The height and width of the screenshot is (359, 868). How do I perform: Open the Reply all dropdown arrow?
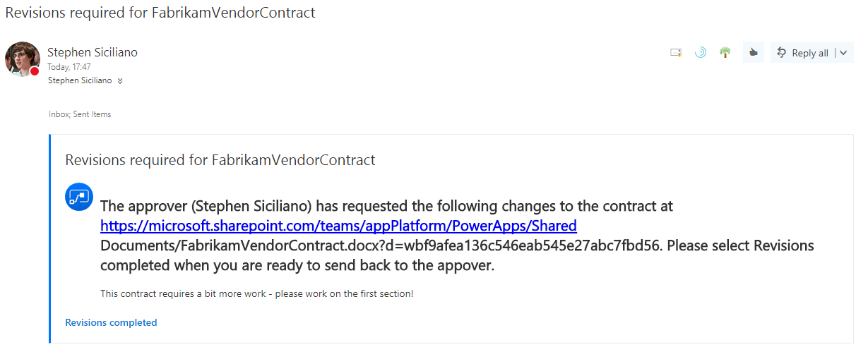click(x=843, y=53)
